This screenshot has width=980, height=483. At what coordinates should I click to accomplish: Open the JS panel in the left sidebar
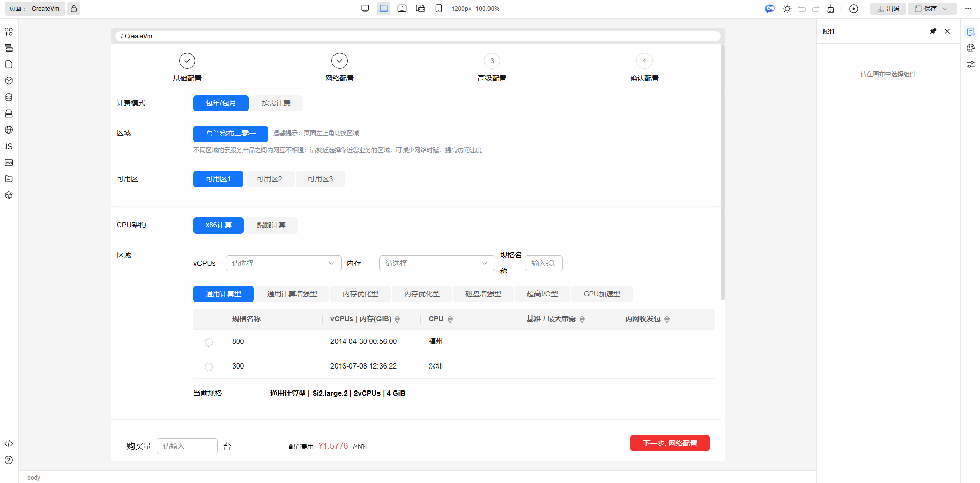click(x=8, y=147)
